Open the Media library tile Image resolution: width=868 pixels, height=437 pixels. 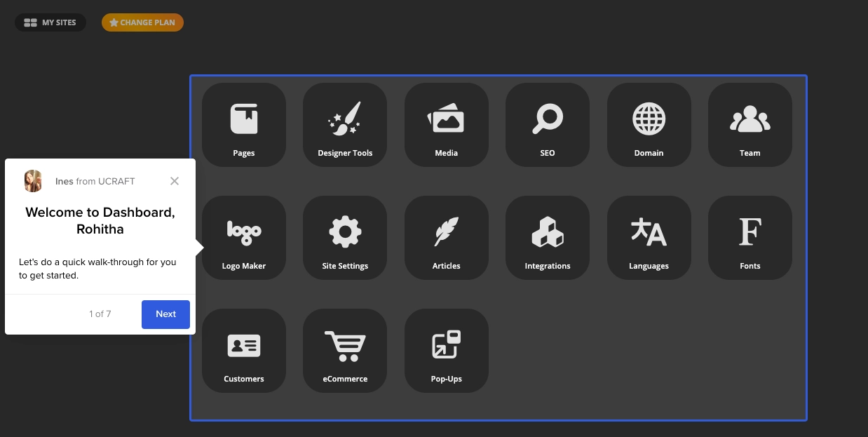447,125
